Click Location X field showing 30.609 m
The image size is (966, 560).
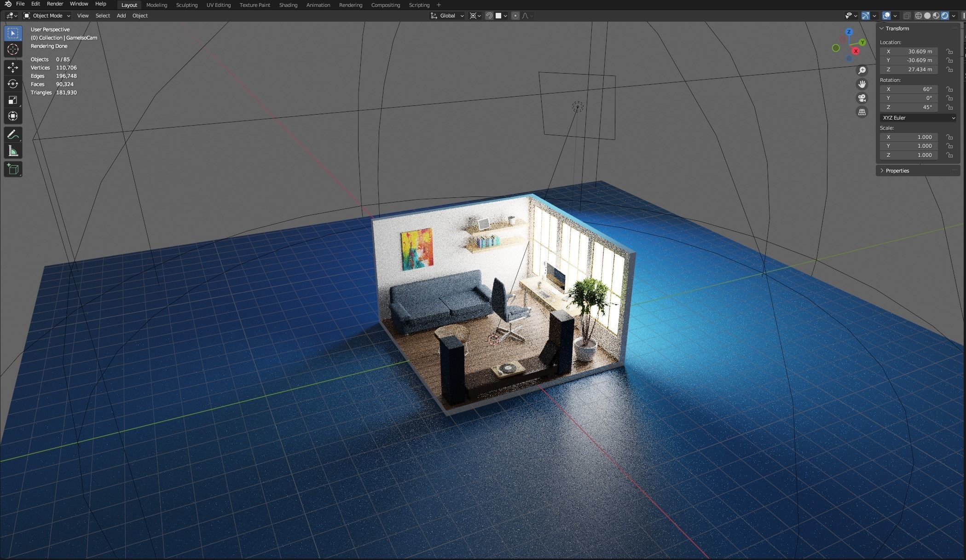pyautogui.click(x=908, y=52)
